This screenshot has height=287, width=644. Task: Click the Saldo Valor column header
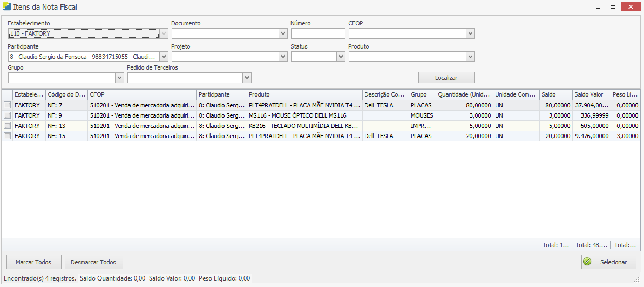(x=591, y=94)
